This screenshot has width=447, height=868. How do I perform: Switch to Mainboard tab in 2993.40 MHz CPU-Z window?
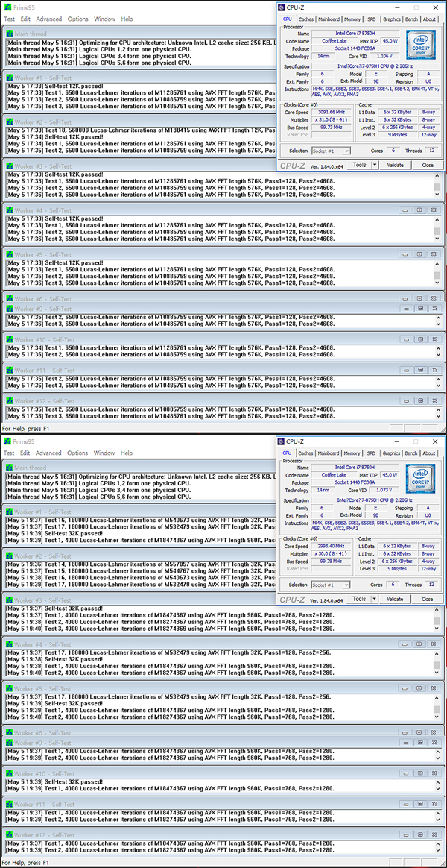point(329,453)
